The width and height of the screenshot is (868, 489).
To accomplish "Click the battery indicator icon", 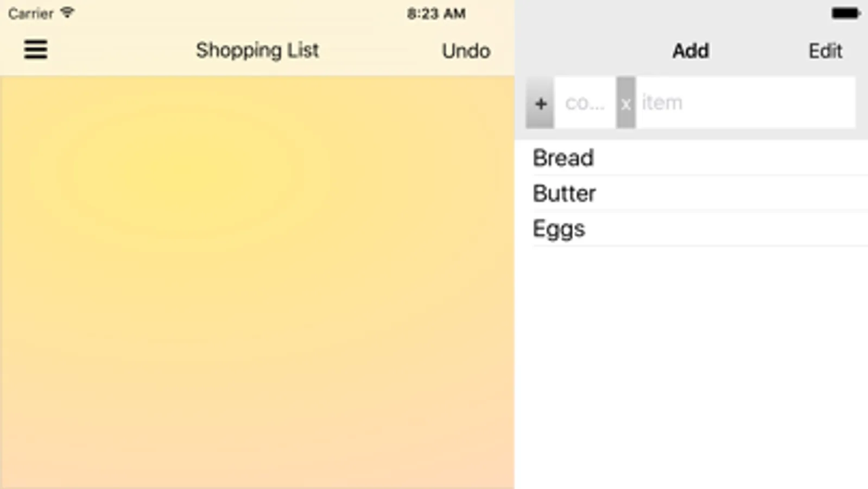I will (x=845, y=14).
